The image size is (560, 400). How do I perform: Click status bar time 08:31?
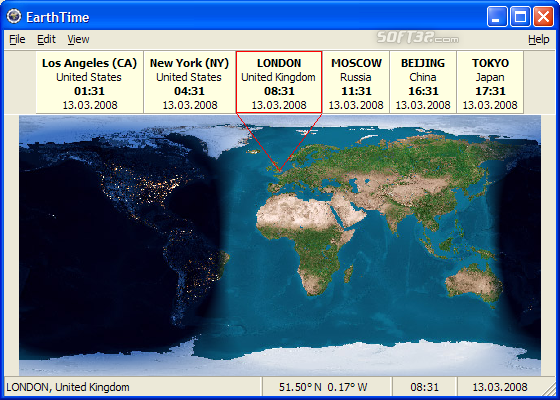coord(425,387)
